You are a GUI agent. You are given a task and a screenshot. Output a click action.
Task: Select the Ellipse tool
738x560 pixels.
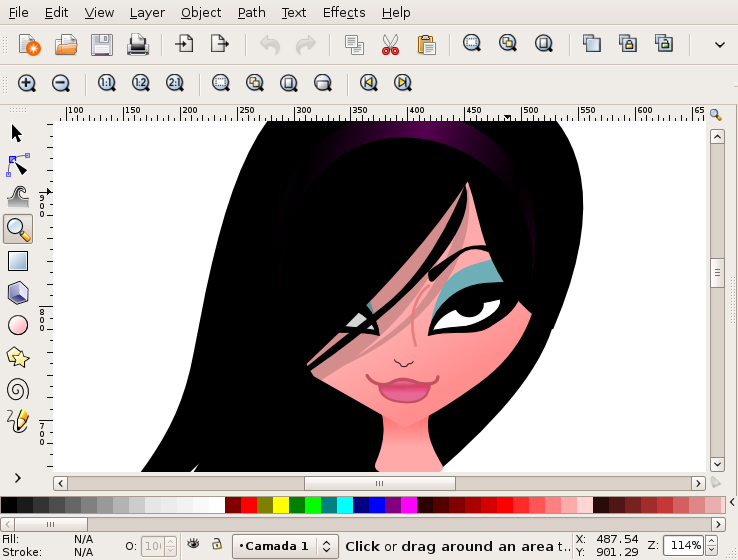click(x=18, y=325)
